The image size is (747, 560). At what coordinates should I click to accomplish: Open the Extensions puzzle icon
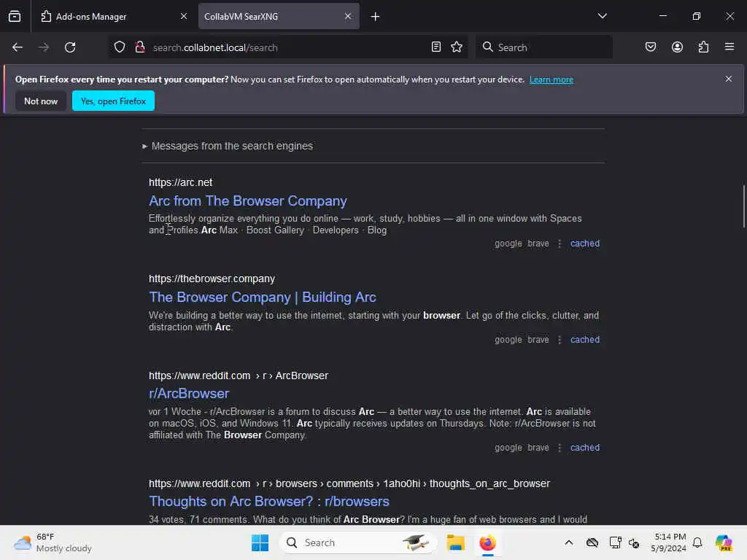[x=704, y=47]
